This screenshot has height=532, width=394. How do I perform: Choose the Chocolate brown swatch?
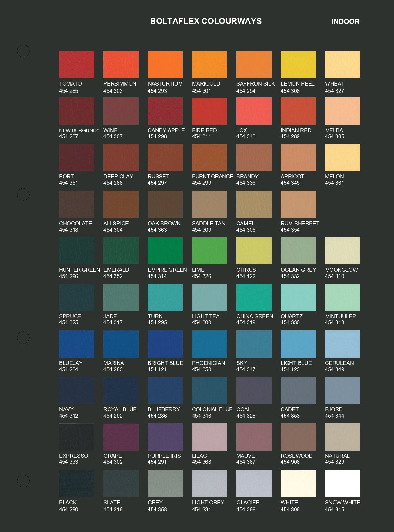pyautogui.click(x=77, y=204)
